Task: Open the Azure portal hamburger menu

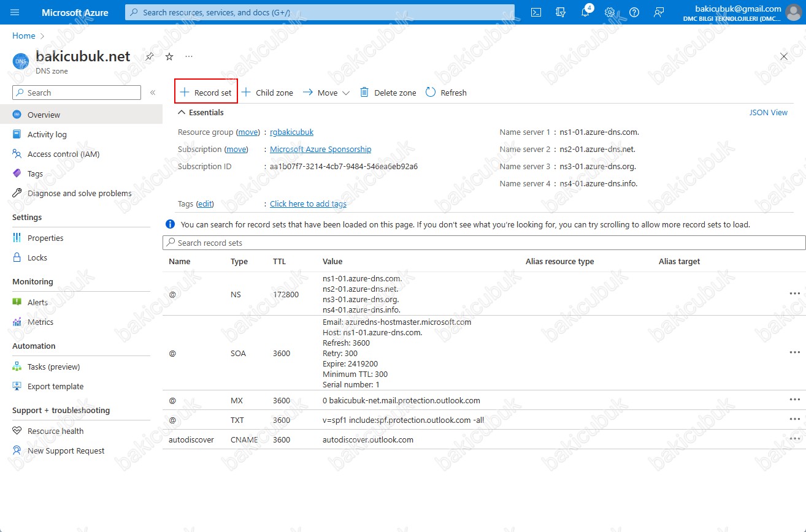Action: click(15, 12)
